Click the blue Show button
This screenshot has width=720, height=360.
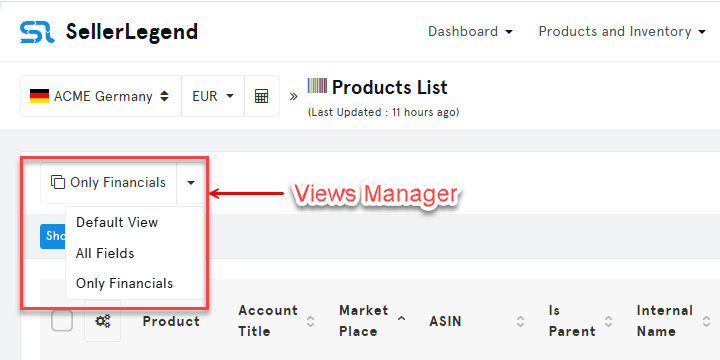pos(52,236)
